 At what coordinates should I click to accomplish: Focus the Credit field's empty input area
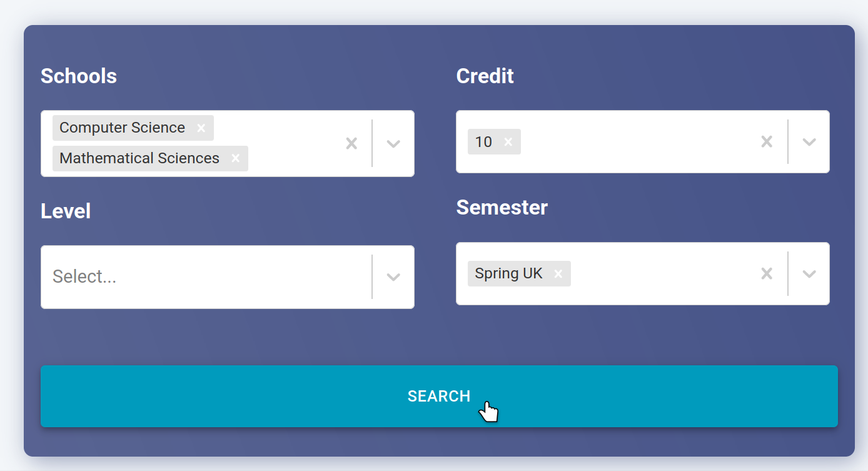click(x=637, y=142)
